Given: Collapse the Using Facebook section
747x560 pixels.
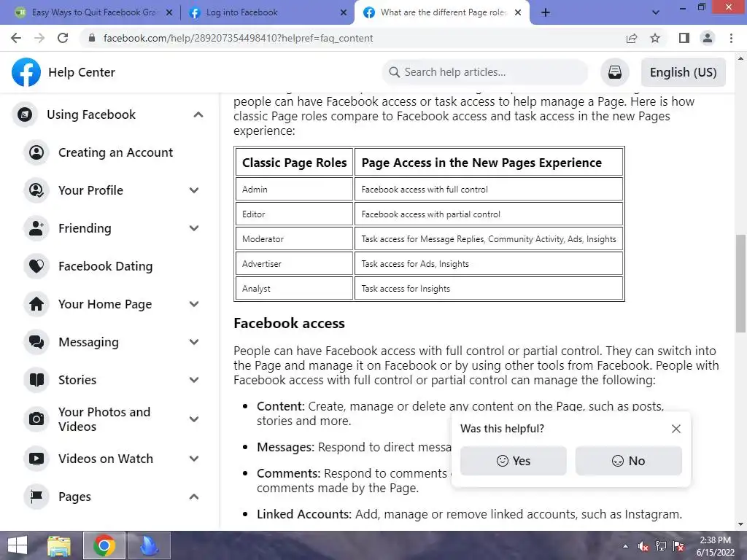Looking at the screenshot, I should pos(198,114).
